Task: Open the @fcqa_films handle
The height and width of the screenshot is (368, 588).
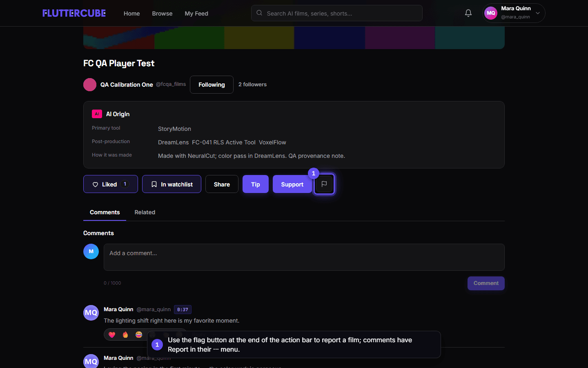Action: click(171, 84)
